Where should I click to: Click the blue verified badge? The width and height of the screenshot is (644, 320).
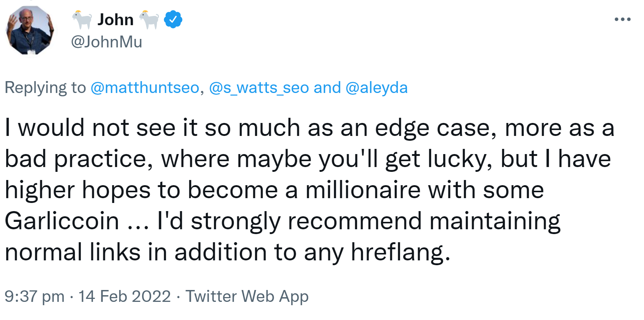173,19
